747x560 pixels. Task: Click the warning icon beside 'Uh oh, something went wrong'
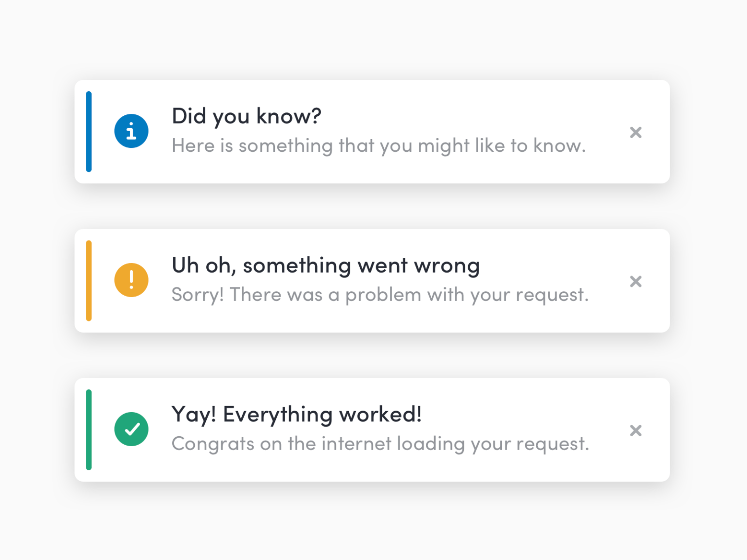click(131, 280)
